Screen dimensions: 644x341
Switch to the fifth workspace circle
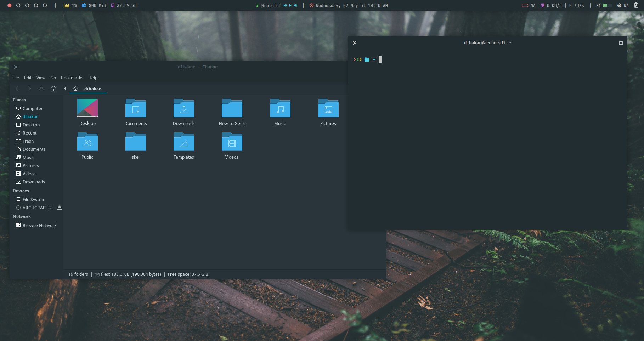point(45,5)
